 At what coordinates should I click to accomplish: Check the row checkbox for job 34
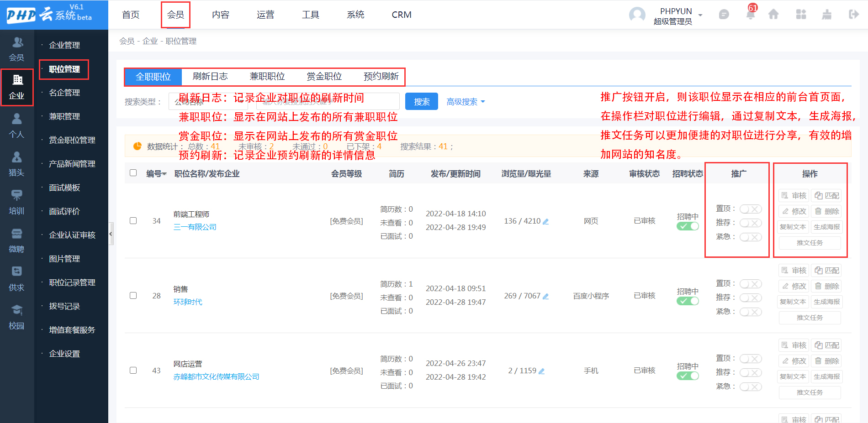point(133,221)
